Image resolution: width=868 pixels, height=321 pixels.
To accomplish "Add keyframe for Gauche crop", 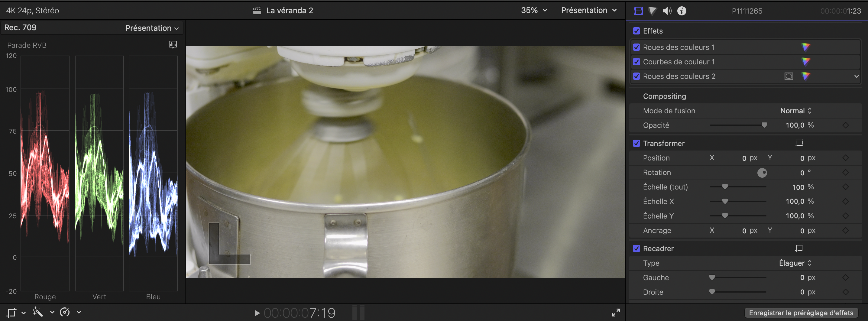I will click(845, 277).
